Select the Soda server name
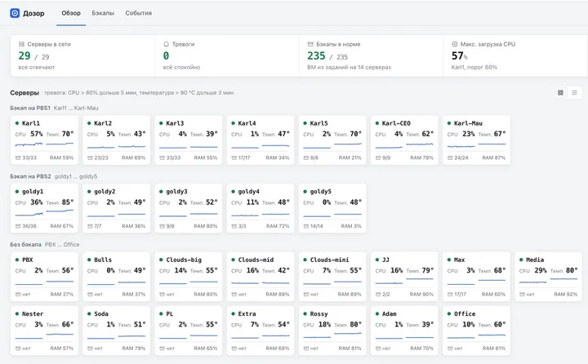 coord(101,313)
